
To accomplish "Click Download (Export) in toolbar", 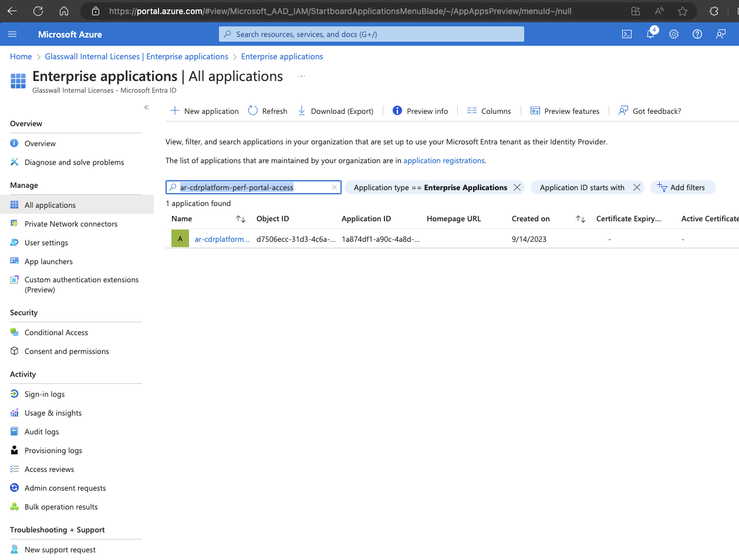I will point(336,111).
